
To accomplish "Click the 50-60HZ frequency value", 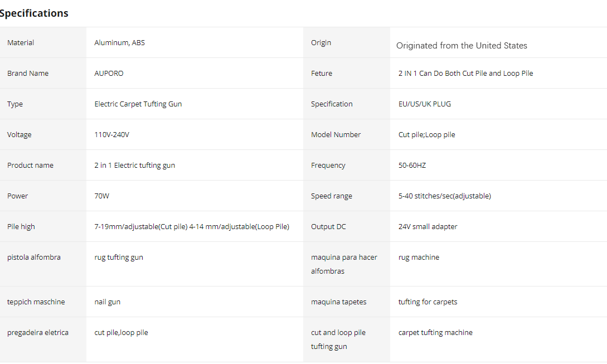I will (412, 165).
